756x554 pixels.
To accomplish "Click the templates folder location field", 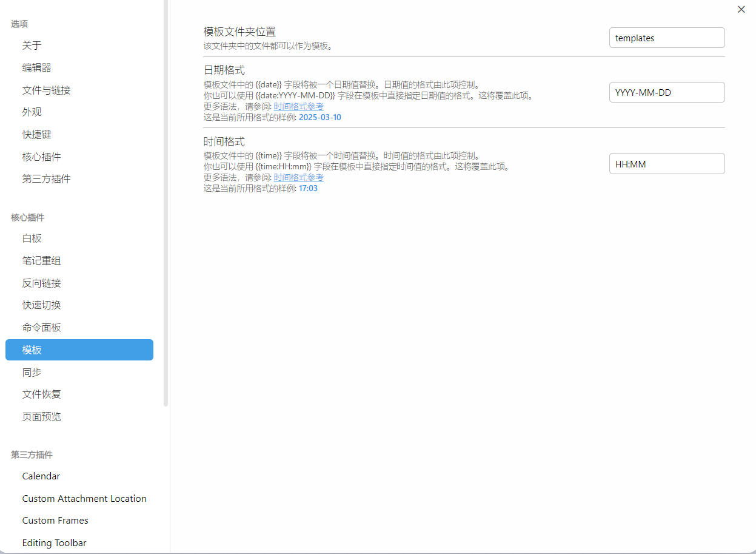I will tap(666, 38).
